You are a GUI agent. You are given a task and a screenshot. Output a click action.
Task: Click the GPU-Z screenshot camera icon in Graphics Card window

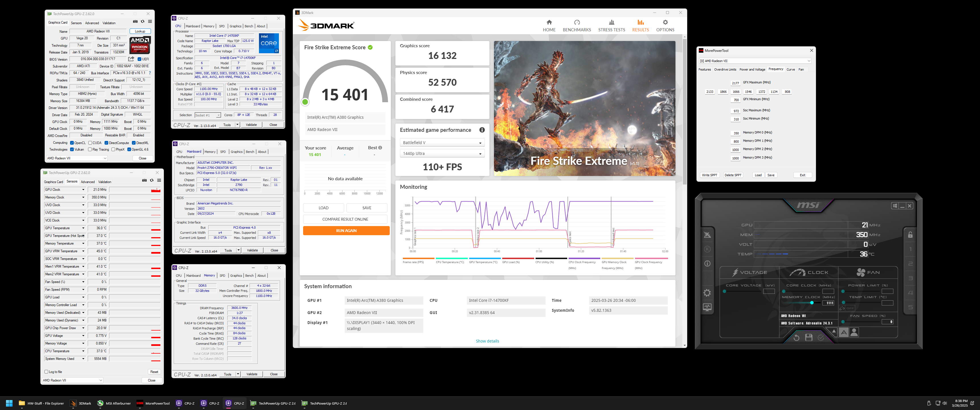[135, 21]
